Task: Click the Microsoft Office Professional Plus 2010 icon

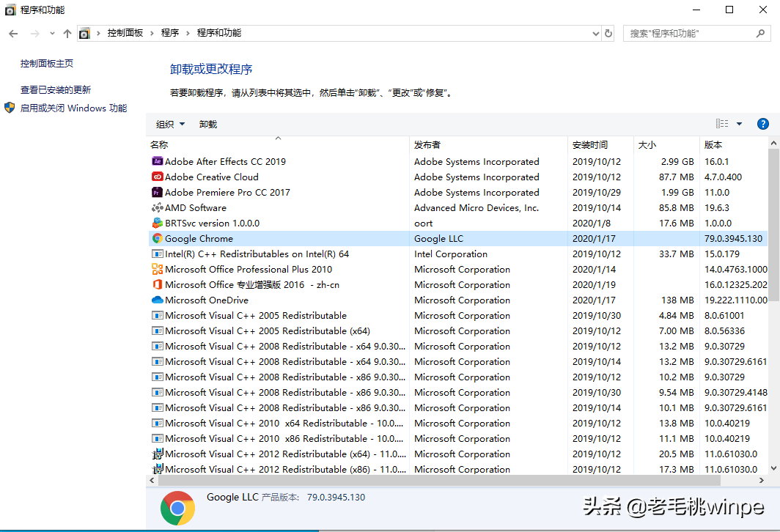Action: pos(157,269)
